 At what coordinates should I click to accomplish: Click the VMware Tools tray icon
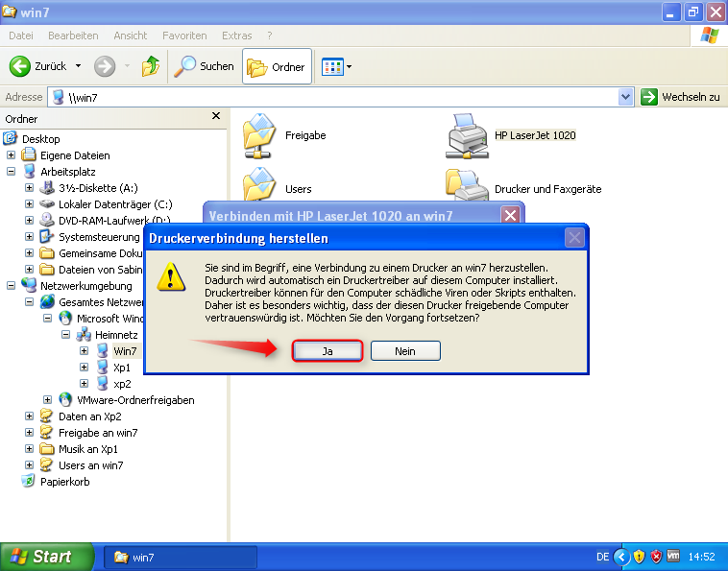[673, 556]
